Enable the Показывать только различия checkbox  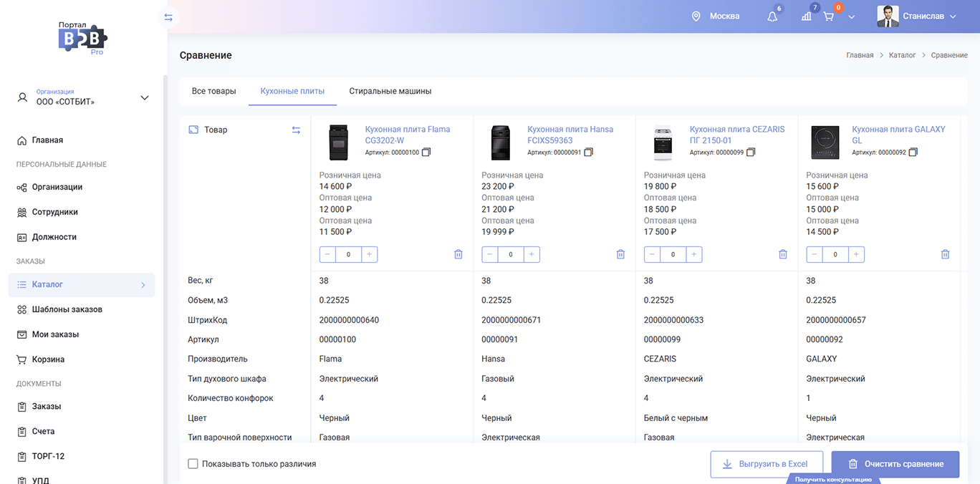(x=193, y=464)
